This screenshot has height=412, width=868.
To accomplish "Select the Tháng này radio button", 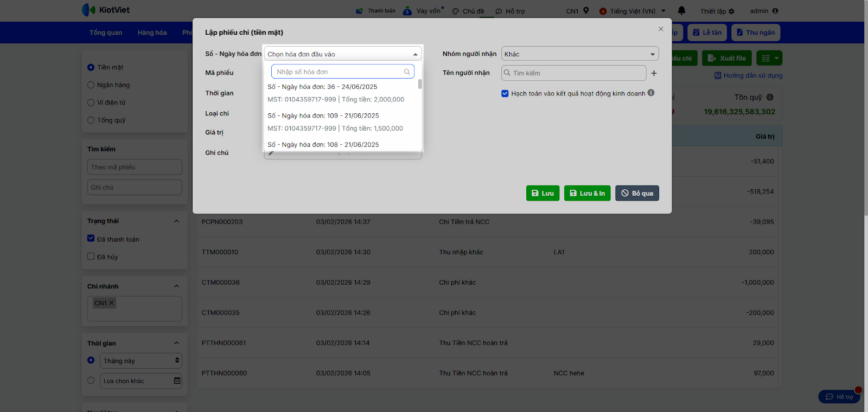I will point(91,360).
